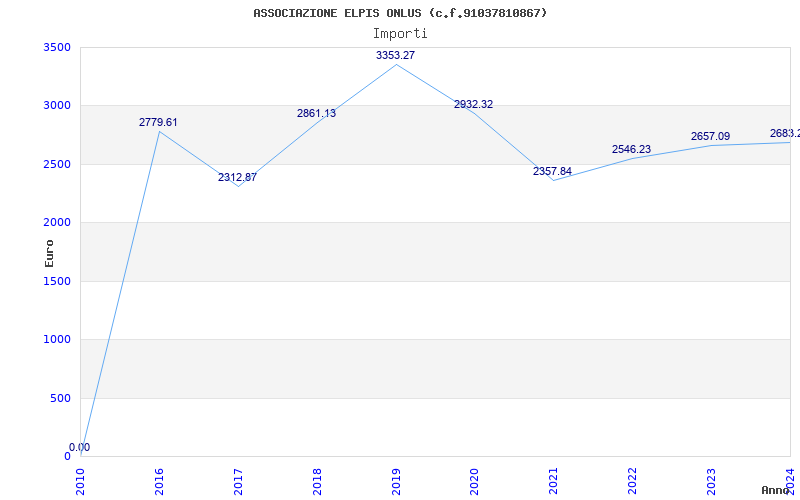Screen dimensions: 800x500
Task: Click the 3500 y-axis tick label
Action: (57, 47)
